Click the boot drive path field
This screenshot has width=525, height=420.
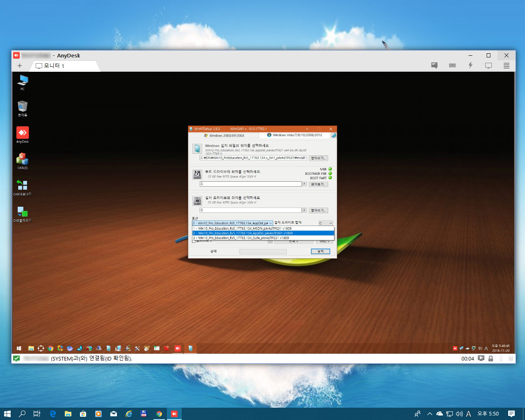[x=251, y=184]
